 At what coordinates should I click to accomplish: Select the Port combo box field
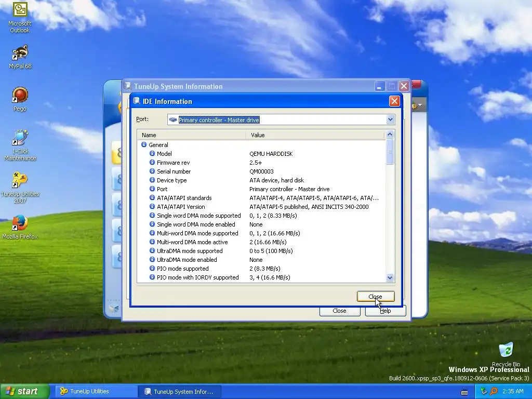click(x=281, y=119)
